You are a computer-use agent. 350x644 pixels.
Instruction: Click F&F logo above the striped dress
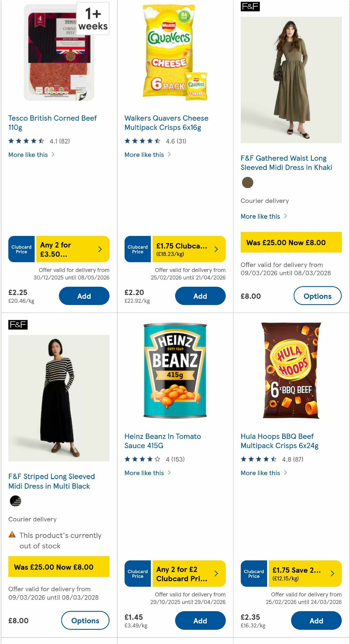(x=18, y=326)
